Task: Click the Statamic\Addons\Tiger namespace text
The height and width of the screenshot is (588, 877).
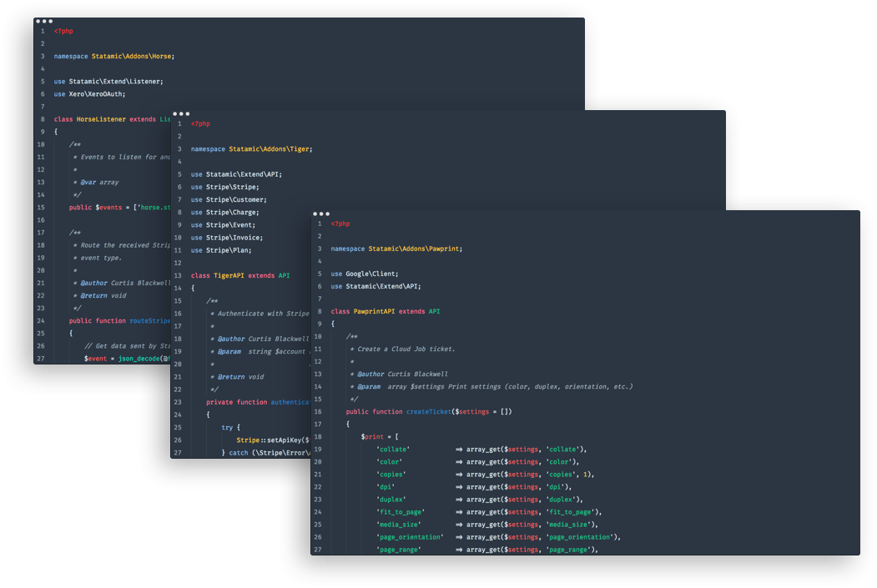Action: (x=270, y=149)
